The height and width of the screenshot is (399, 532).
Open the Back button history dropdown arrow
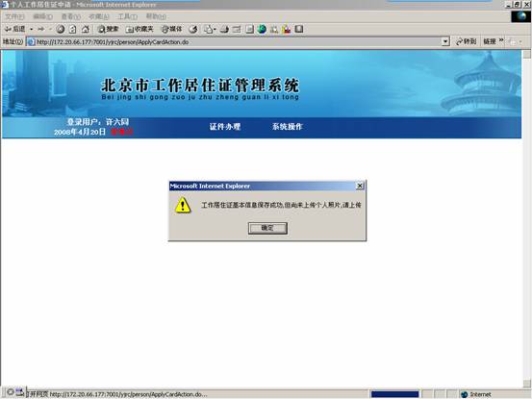click(x=31, y=29)
